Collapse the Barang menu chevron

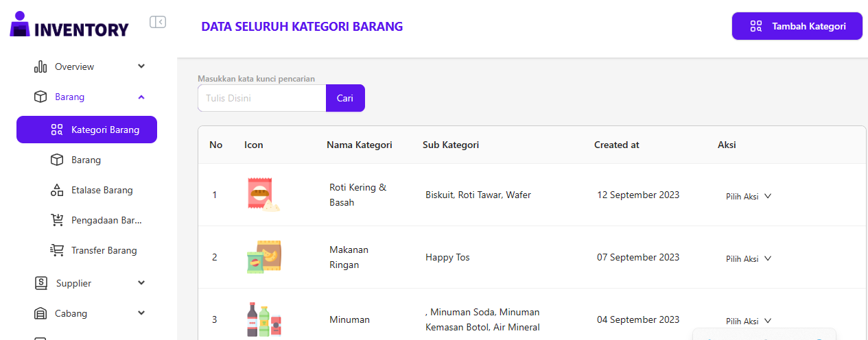(x=141, y=97)
